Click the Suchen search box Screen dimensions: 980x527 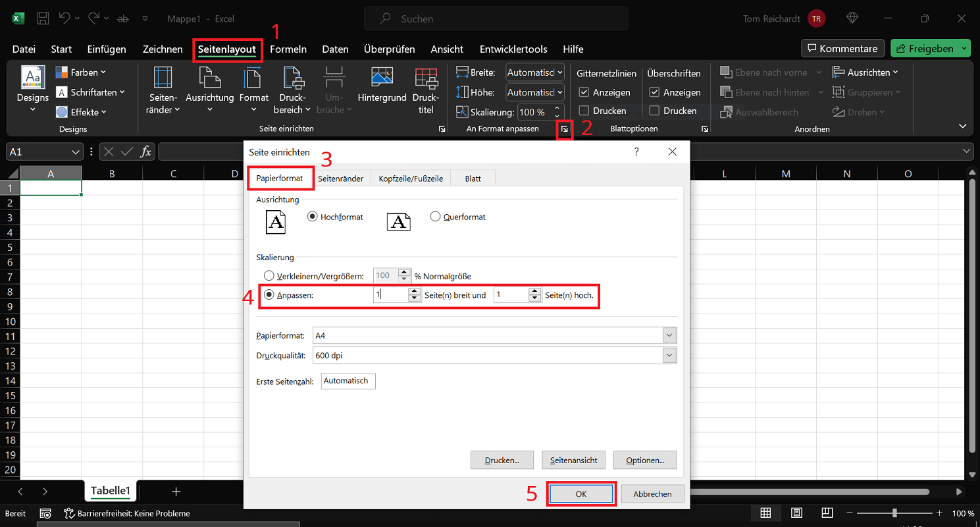pyautogui.click(x=496, y=18)
